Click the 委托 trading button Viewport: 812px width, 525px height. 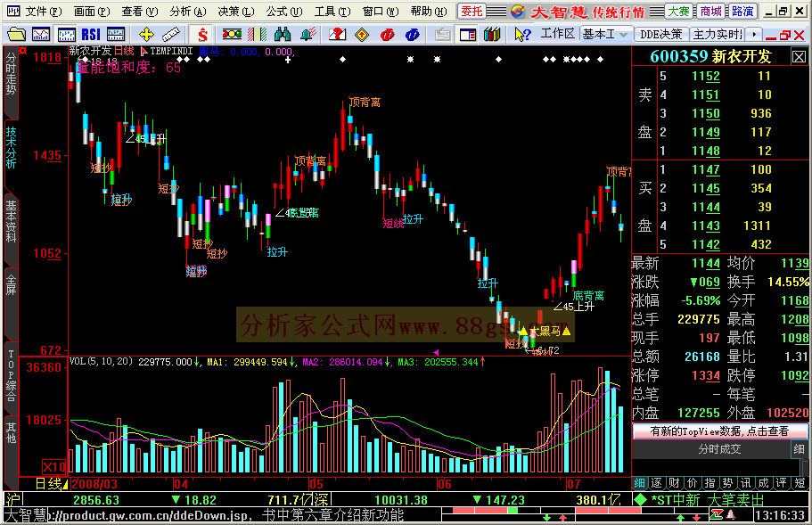pos(472,12)
